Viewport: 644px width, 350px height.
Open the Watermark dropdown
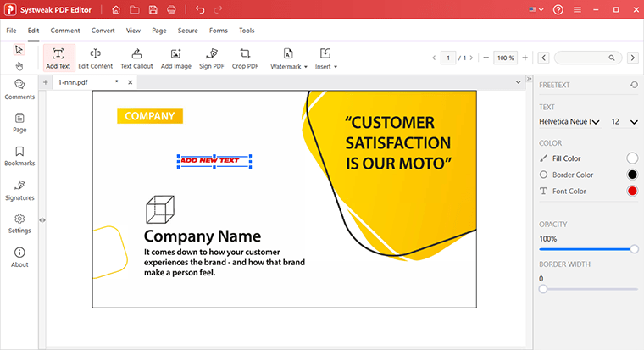(x=289, y=58)
